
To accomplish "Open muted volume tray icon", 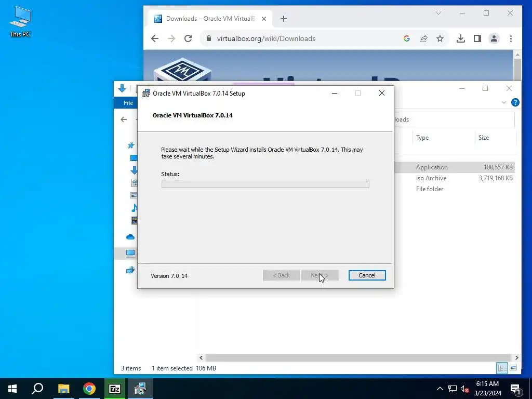I will click(x=465, y=389).
